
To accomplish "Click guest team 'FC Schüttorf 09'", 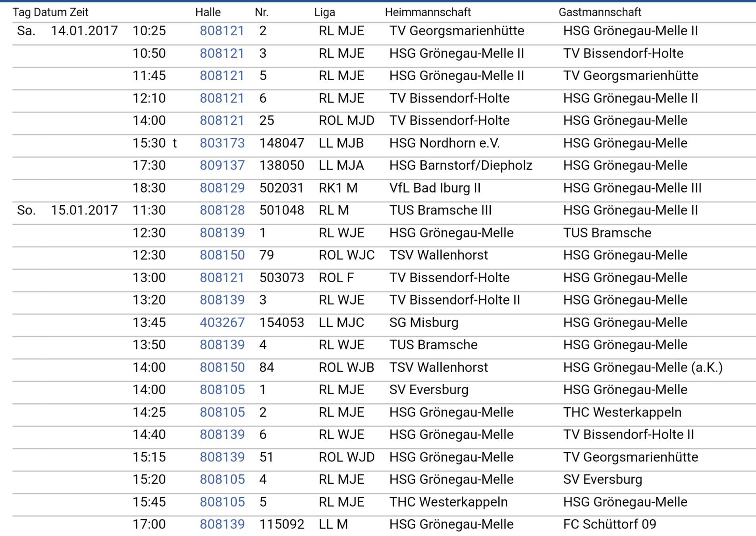I will click(x=609, y=524).
